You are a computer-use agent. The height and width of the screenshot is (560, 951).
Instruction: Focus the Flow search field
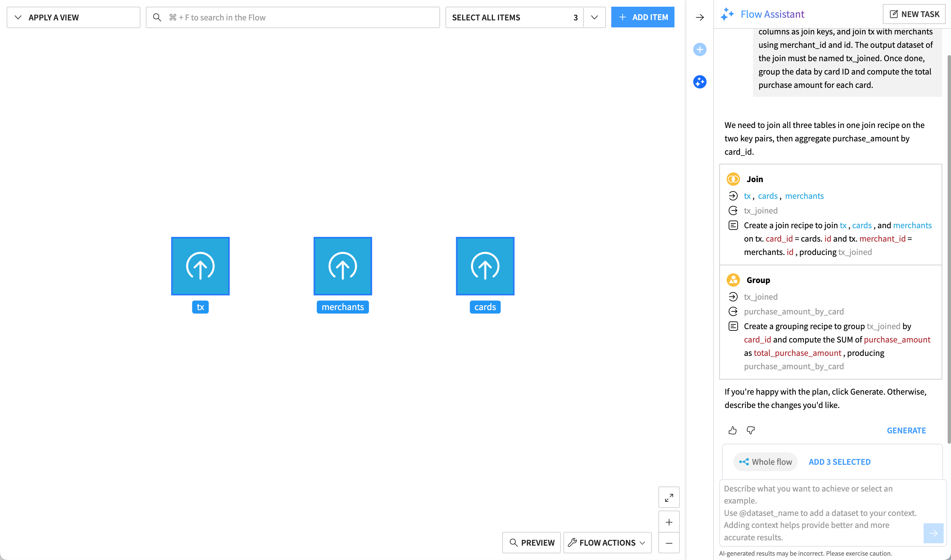(x=293, y=17)
